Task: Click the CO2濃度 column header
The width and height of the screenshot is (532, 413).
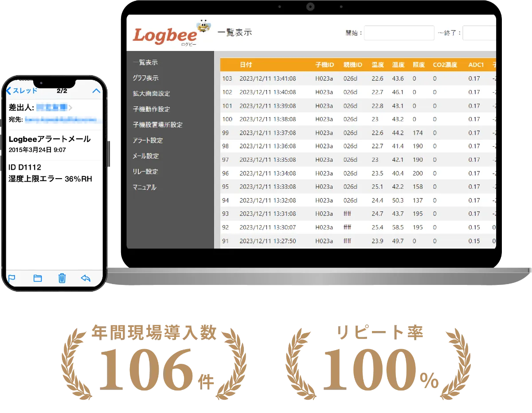Action: [445, 65]
